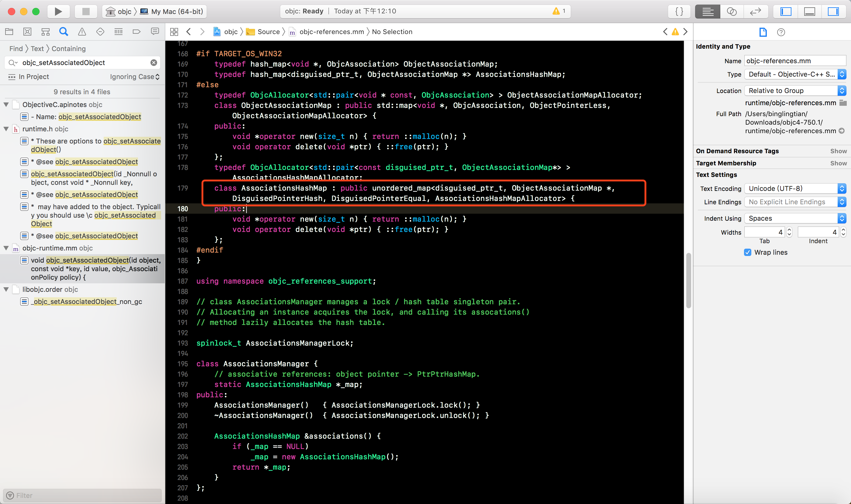Clear the search field text
Viewport: 851px width, 504px height.
[154, 63]
